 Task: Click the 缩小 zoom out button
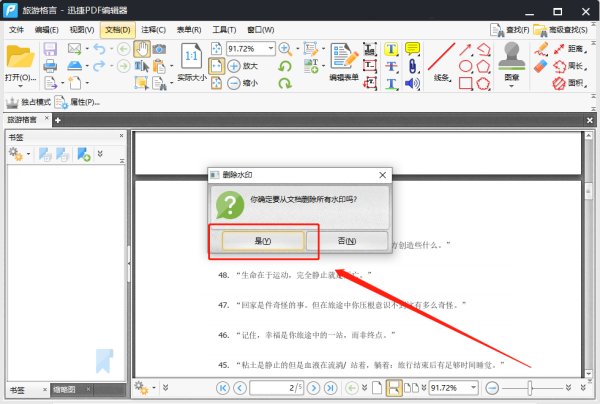click(243, 83)
